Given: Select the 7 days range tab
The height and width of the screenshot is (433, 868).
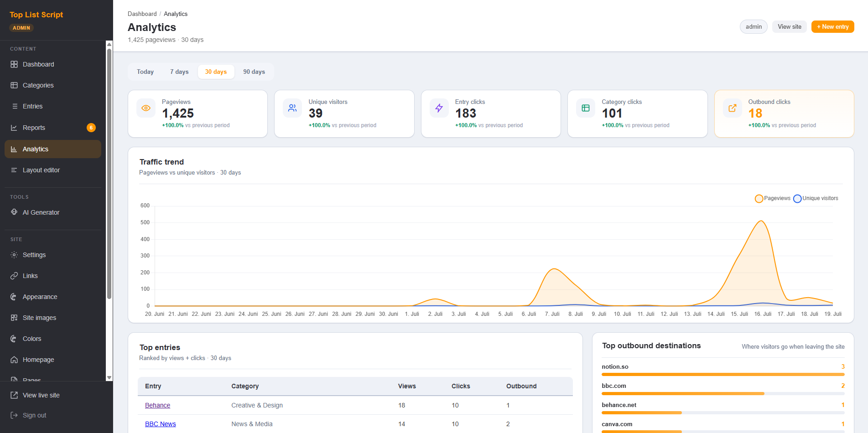Looking at the screenshot, I should tap(179, 72).
